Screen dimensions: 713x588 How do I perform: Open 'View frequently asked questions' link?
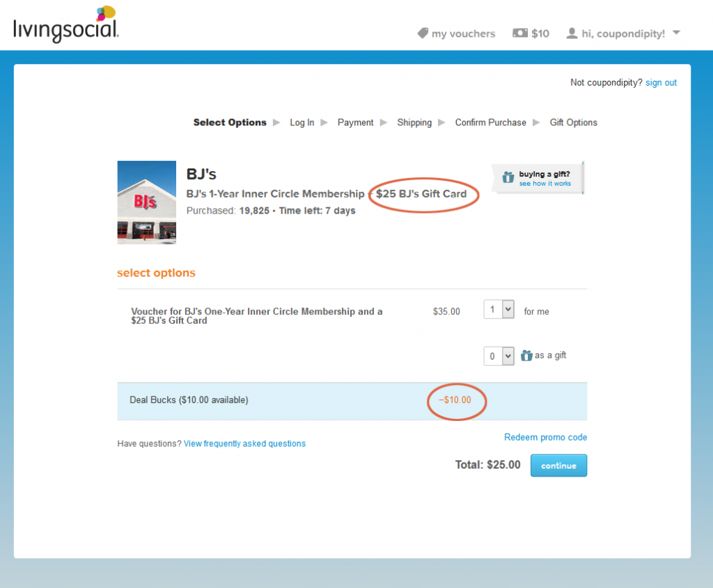click(x=244, y=444)
